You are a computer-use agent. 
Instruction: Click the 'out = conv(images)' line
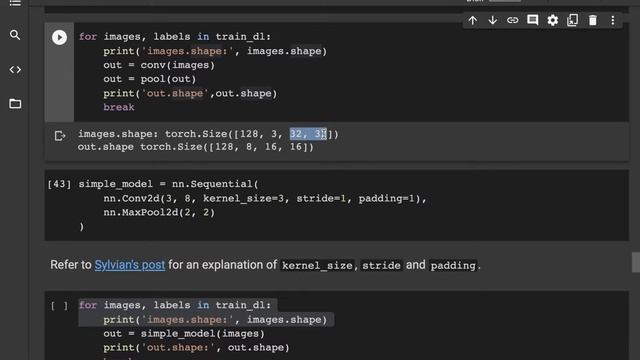[x=159, y=65]
